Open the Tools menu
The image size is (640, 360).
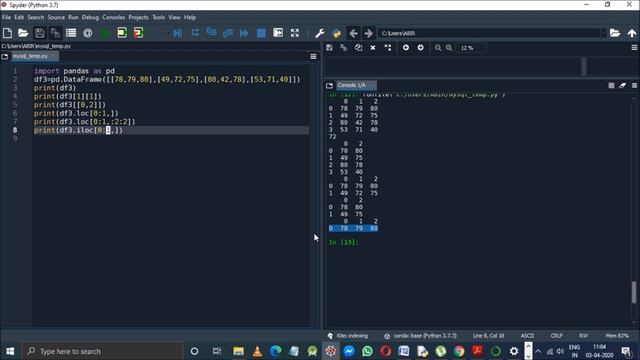158,17
